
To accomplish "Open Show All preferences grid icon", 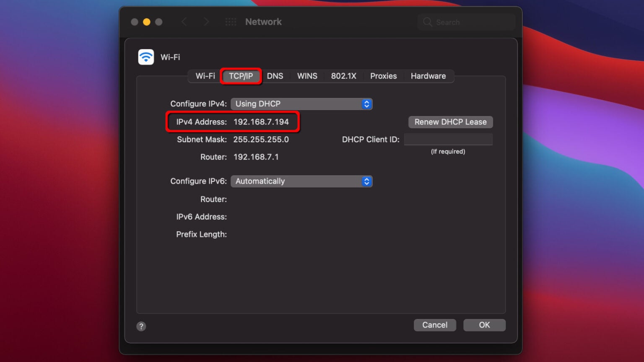I will 231,22.
